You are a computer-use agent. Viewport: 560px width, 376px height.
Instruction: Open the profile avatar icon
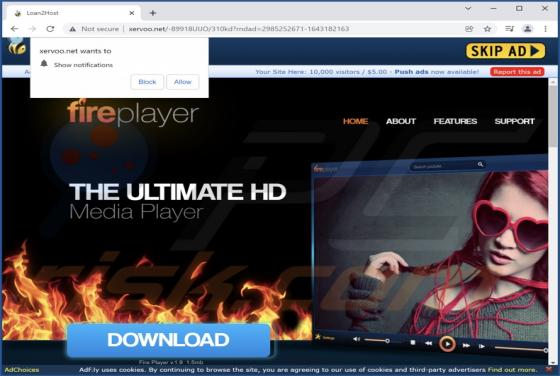(x=528, y=29)
